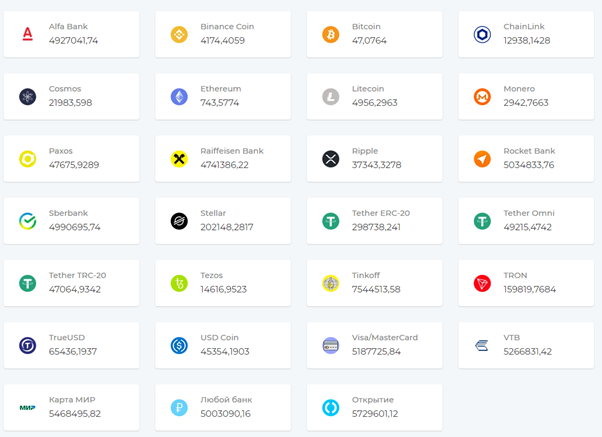Image resolution: width=602 pixels, height=437 pixels.
Task: Select the Ethereum diamond icon
Action: point(179,96)
